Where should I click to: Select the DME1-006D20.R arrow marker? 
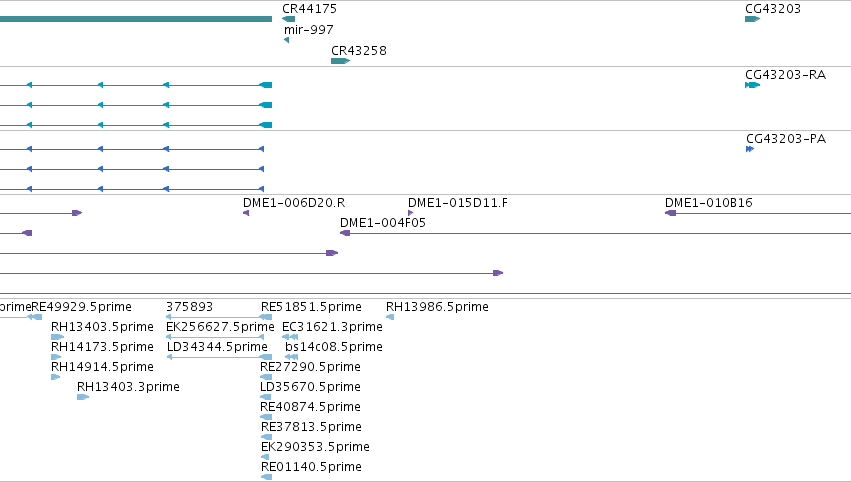(246, 213)
